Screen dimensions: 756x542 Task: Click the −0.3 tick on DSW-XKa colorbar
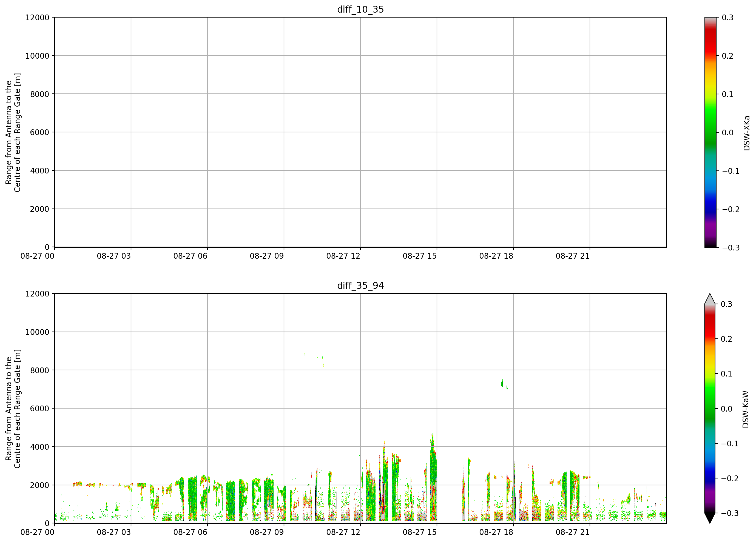point(731,247)
